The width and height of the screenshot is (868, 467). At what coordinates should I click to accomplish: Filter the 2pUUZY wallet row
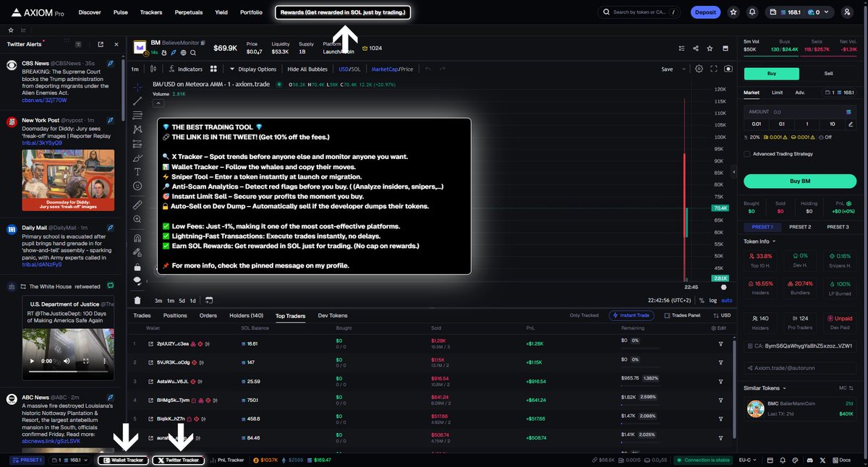point(720,343)
